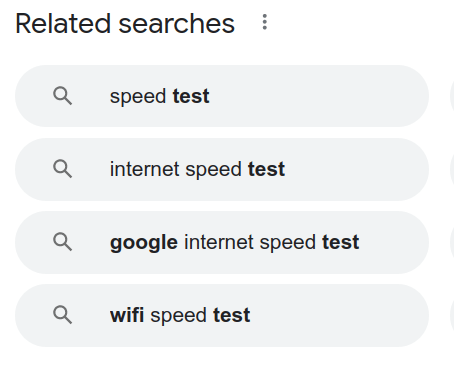Click bold "test" in "google internet speed test" chip
454x369 pixels.
[x=341, y=242]
